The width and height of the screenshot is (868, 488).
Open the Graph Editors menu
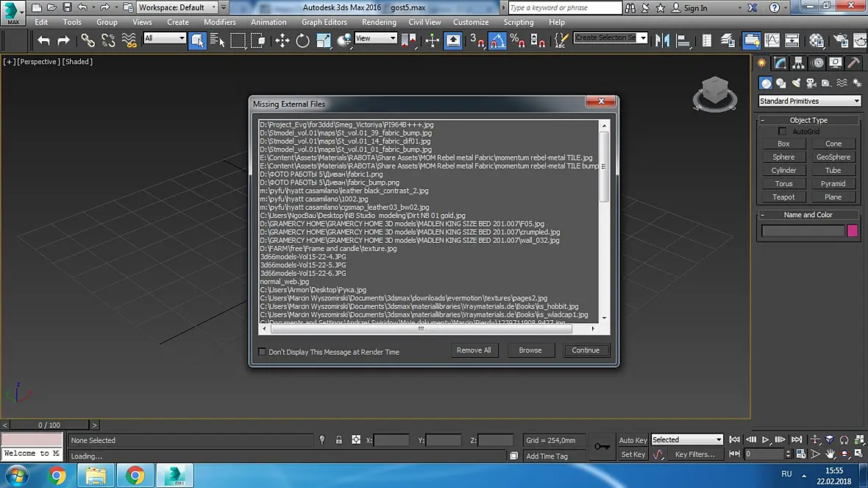tap(324, 22)
